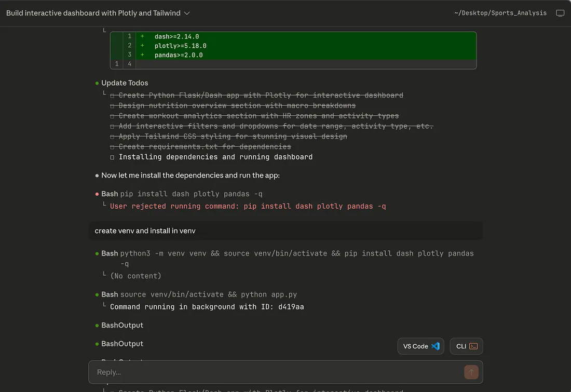Click the CLI terminal icon
The width and height of the screenshot is (571, 392).
click(x=473, y=346)
